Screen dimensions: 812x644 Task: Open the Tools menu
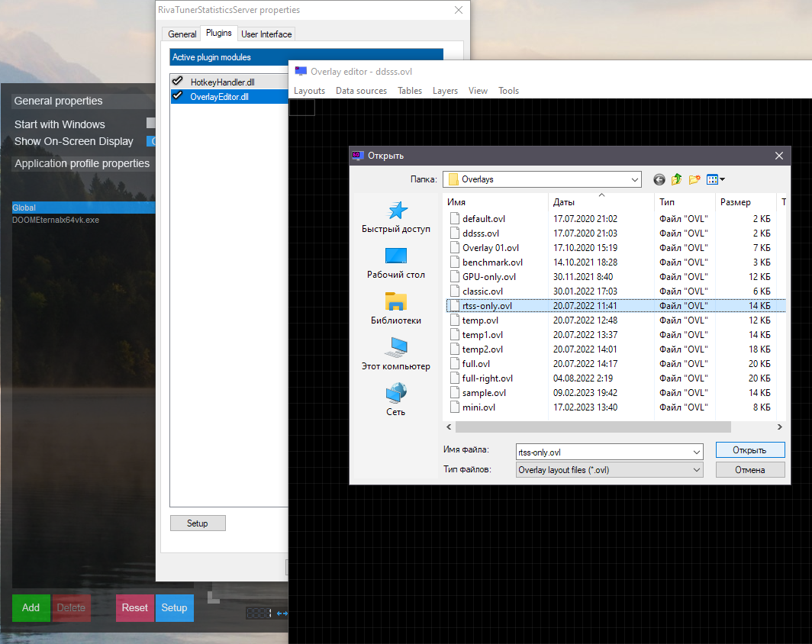click(x=508, y=91)
